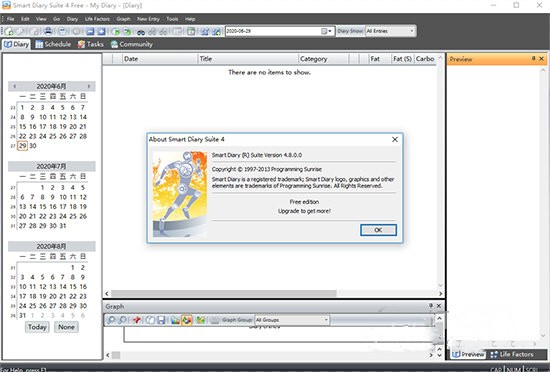Switch to the Tasks tab
The width and height of the screenshot is (550, 372).
[90, 44]
